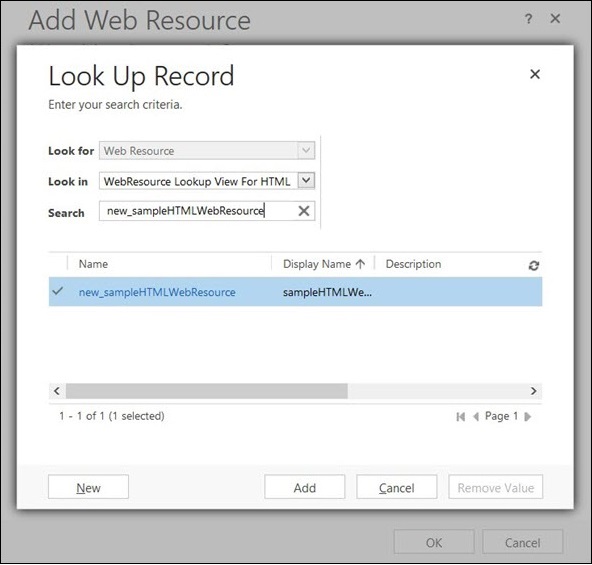Refresh the results list icon
Viewport: 592px width, 565px height.
533,266
